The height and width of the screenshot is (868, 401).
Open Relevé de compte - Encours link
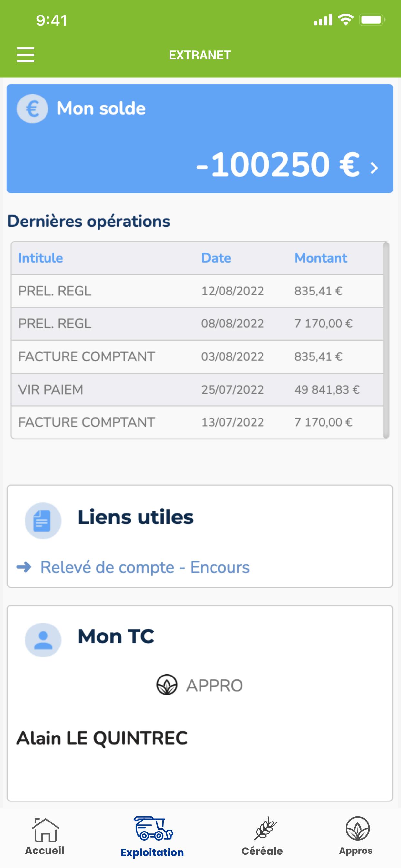[145, 567]
